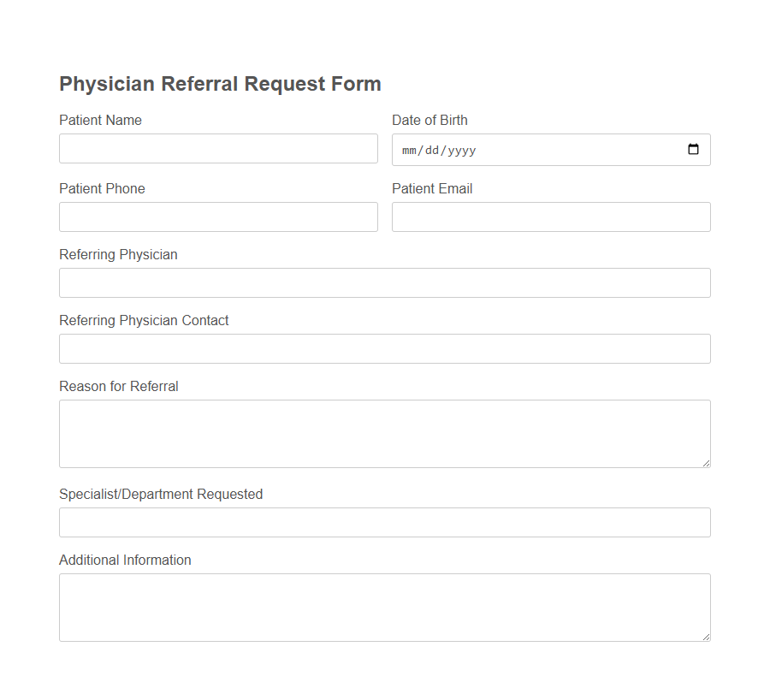
Task: Click the mm segment of Date of Birth
Action: tap(408, 150)
